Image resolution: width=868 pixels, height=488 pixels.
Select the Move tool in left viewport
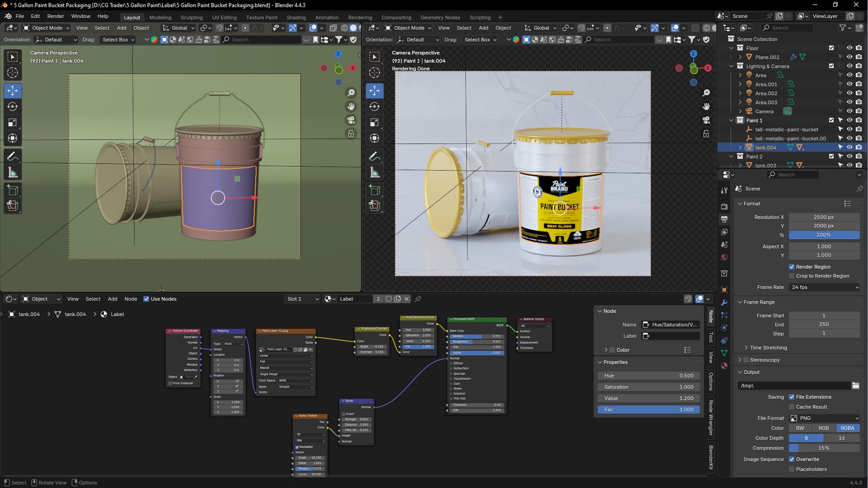point(13,90)
